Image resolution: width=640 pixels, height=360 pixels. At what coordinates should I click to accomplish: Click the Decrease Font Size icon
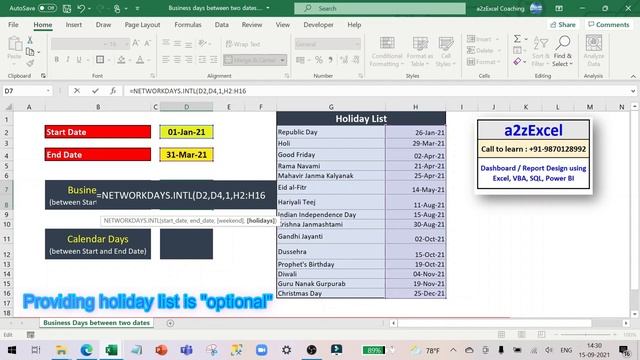[x=147, y=43]
